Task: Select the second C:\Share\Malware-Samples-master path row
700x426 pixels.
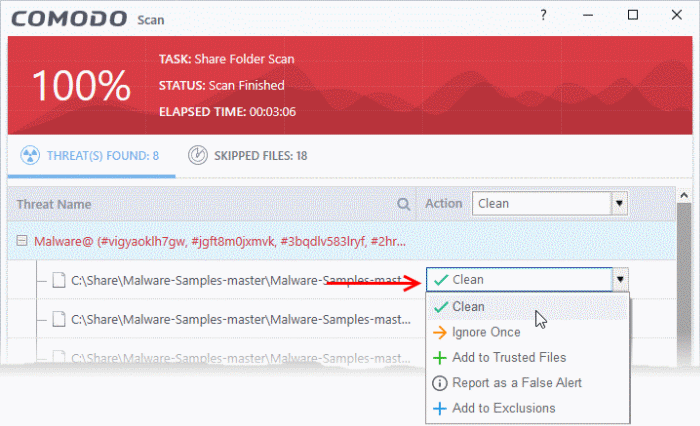Action: [x=241, y=320]
